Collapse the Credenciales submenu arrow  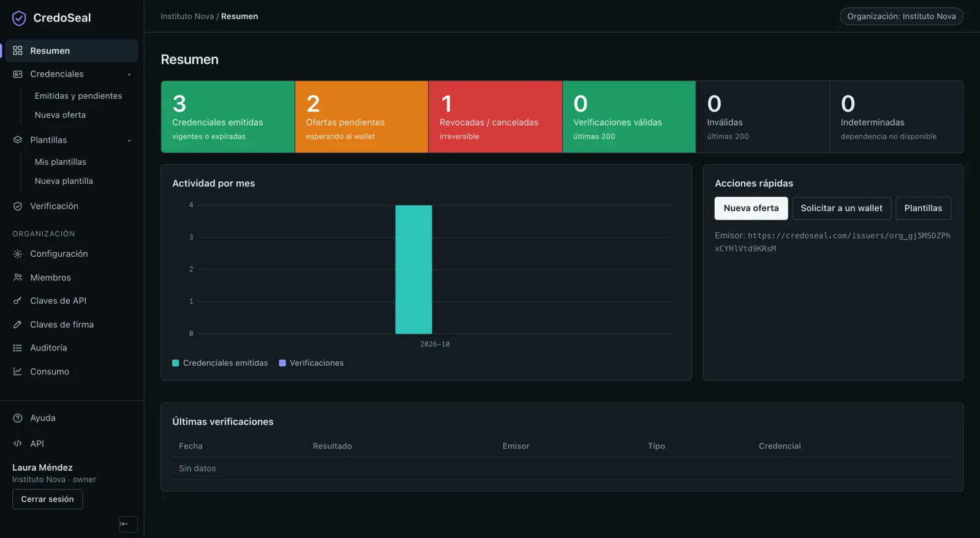click(x=129, y=75)
